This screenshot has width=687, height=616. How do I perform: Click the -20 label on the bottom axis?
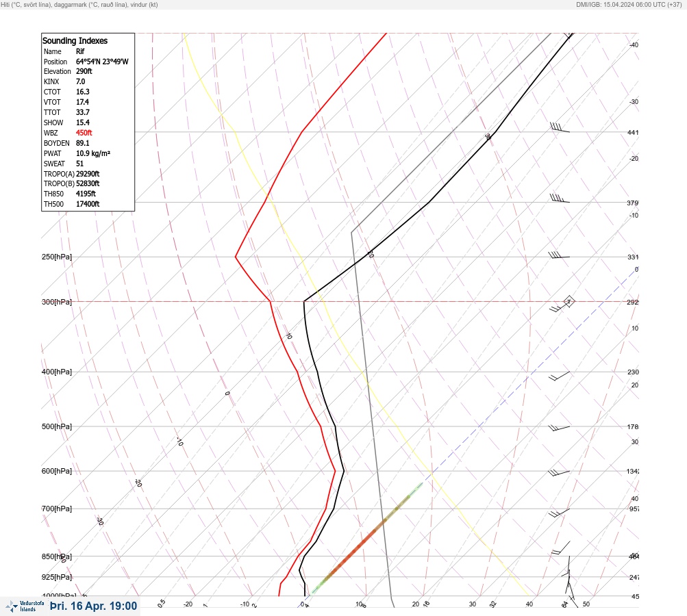tap(188, 604)
